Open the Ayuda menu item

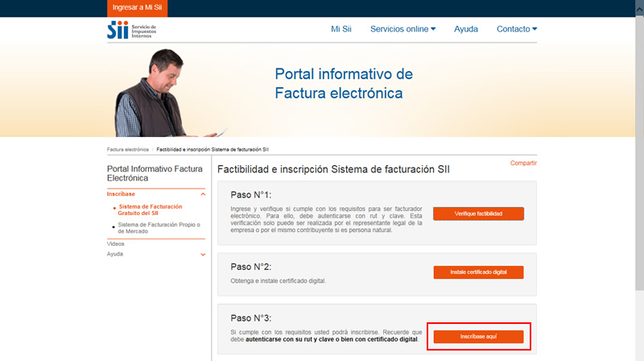(x=466, y=29)
